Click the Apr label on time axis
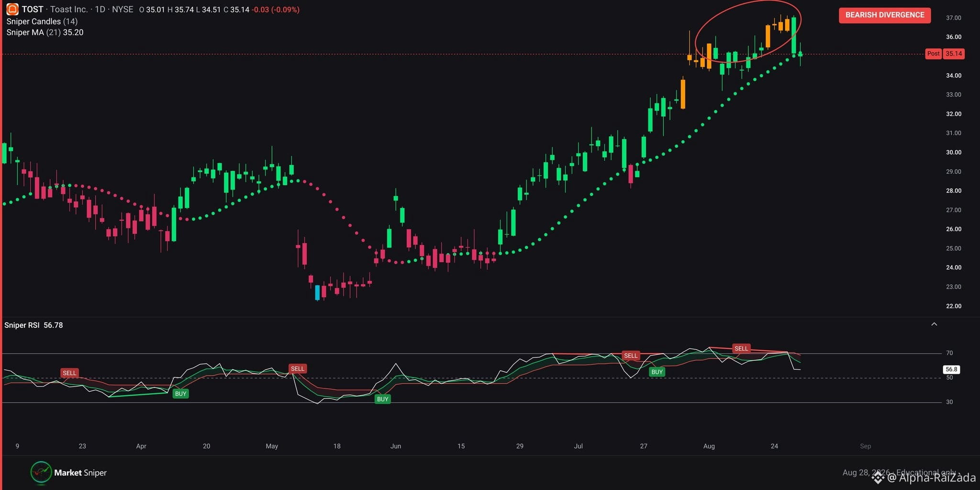 [141, 446]
